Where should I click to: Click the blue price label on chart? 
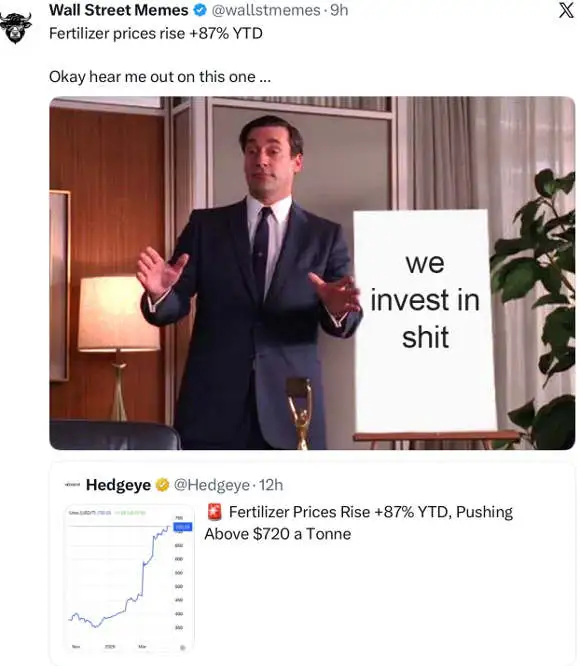[183, 527]
